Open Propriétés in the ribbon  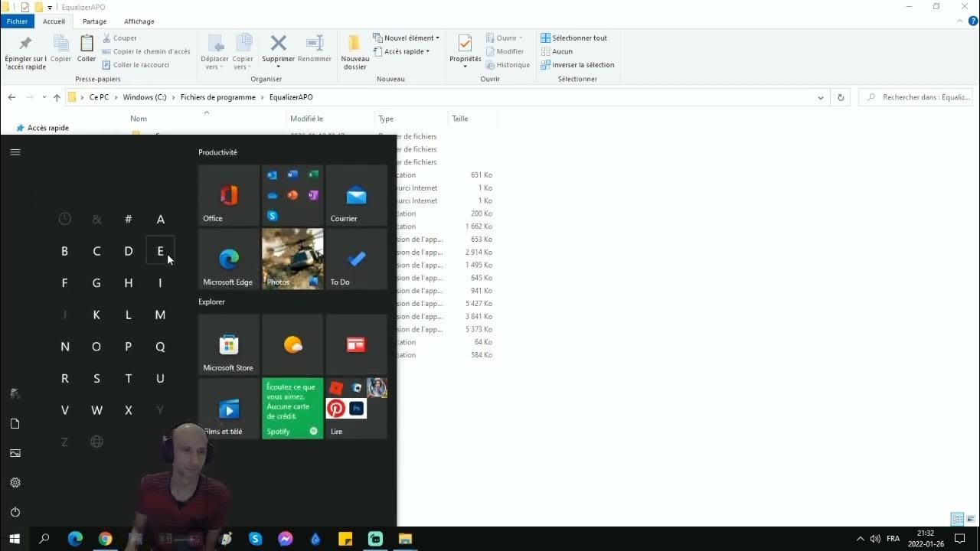465,52
